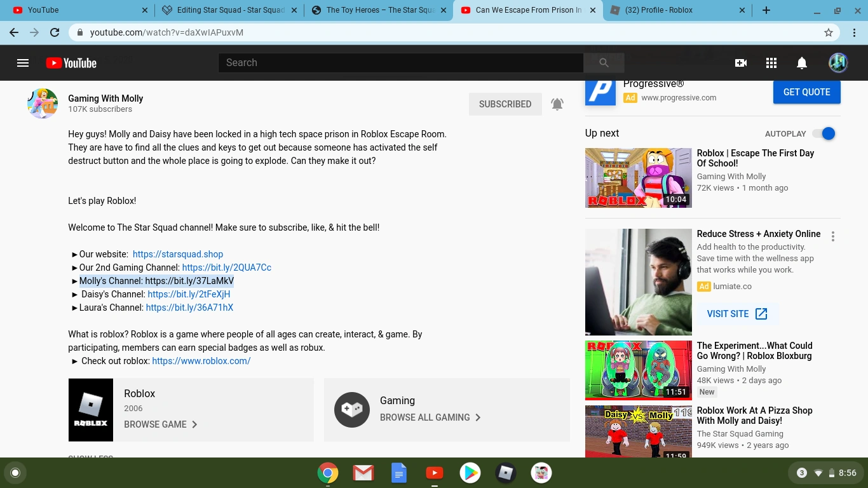Click the VISIT SITE button
This screenshot has width=868, height=488.
737,314
